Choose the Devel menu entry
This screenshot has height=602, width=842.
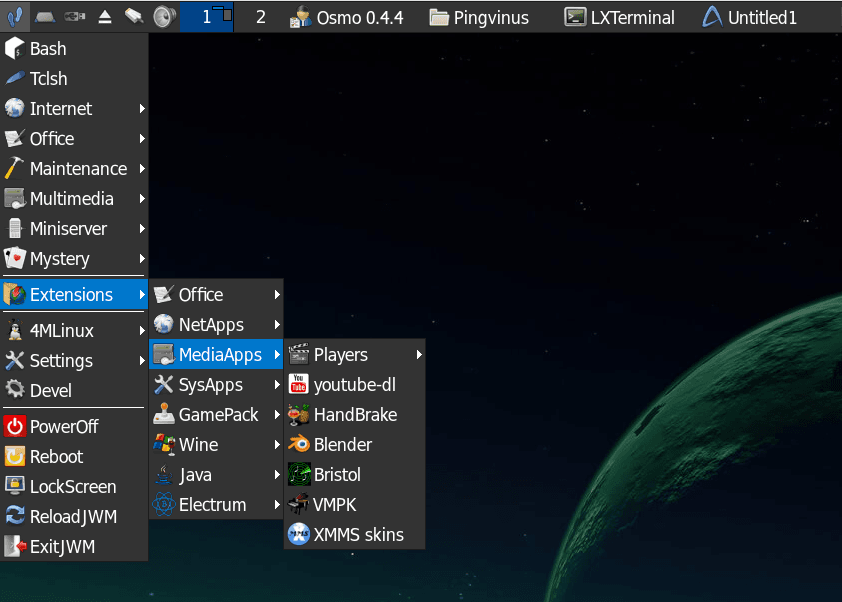tap(74, 391)
